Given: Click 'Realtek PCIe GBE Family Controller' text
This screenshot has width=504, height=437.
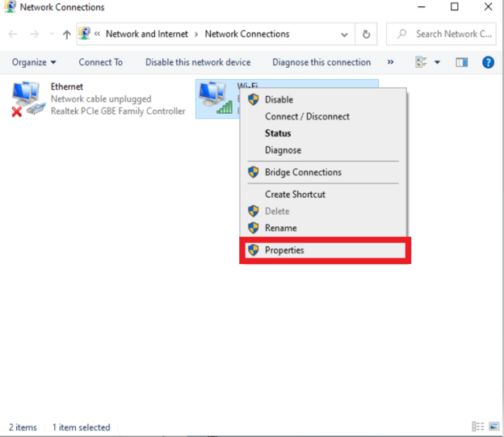Looking at the screenshot, I should tap(118, 111).
